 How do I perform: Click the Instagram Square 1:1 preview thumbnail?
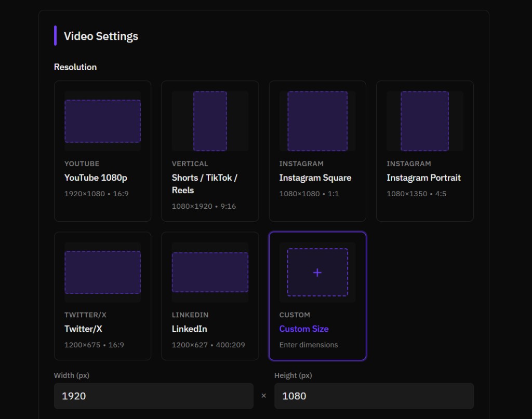click(x=317, y=121)
